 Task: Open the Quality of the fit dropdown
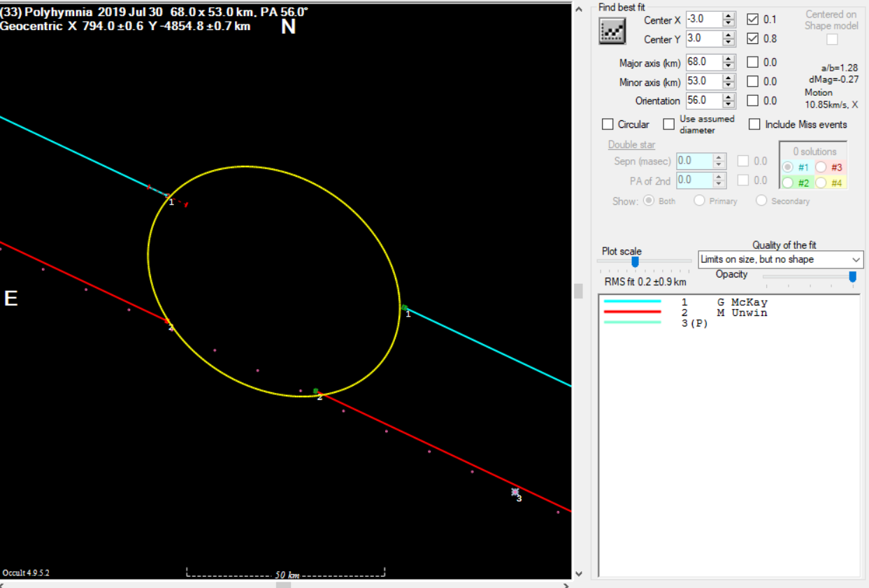781,259
